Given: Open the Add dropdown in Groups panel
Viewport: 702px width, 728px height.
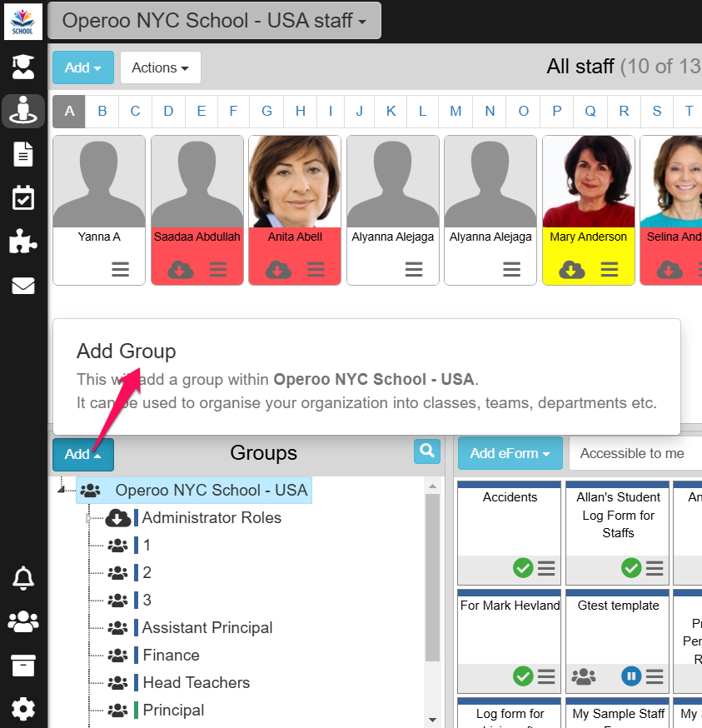Looking at the screenshot, I should pos(83,454).
